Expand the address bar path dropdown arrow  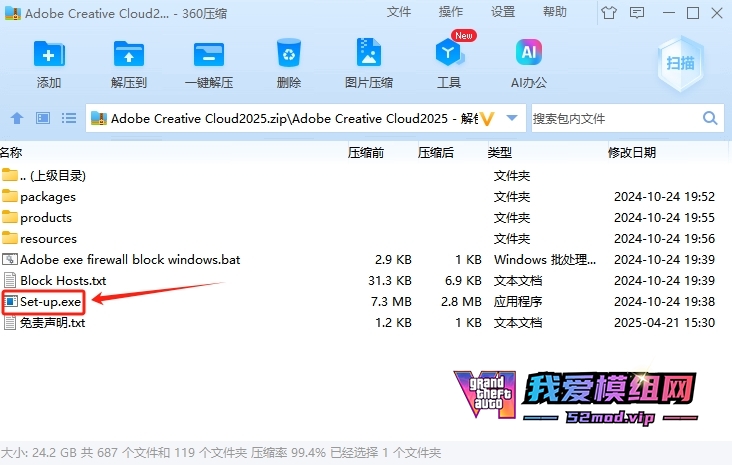(x=512, y=118)
